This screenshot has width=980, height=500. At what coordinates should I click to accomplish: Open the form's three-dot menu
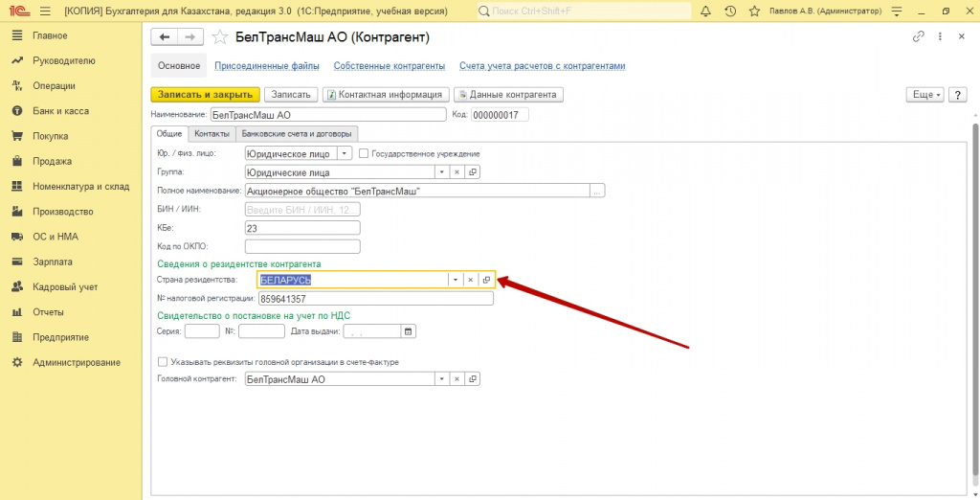940,37
